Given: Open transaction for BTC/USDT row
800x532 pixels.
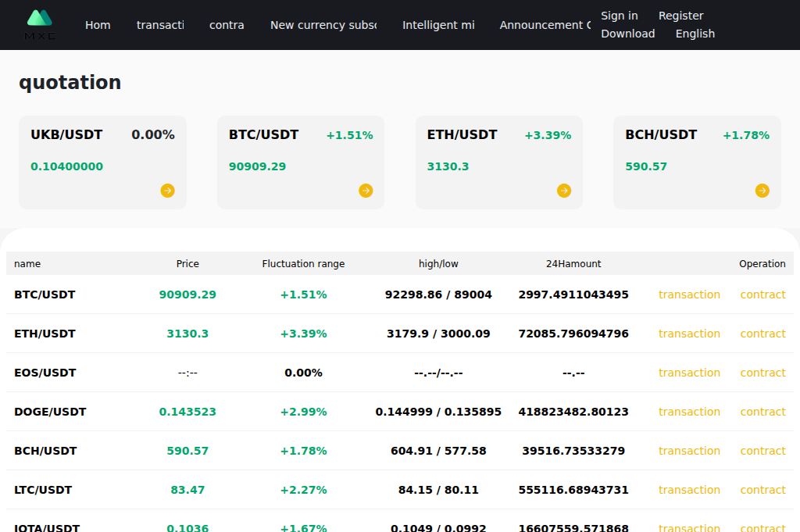Looking at the screenshot, I should 689,295.
